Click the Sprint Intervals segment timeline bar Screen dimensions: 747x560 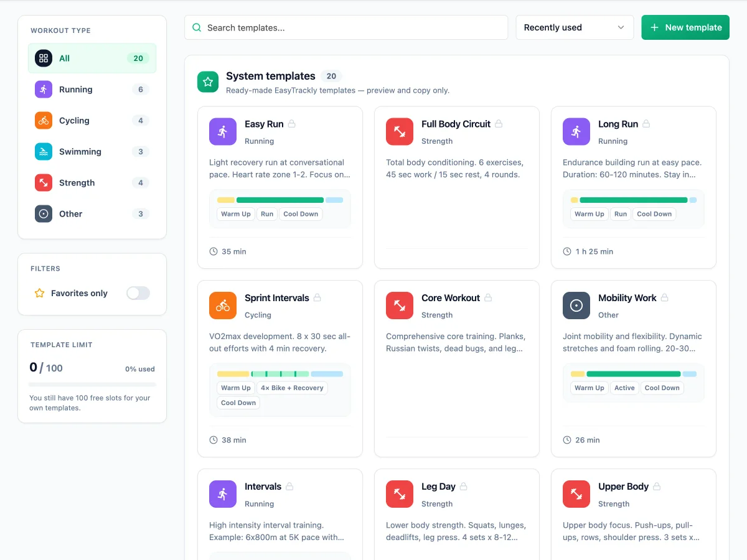[280, 374]
